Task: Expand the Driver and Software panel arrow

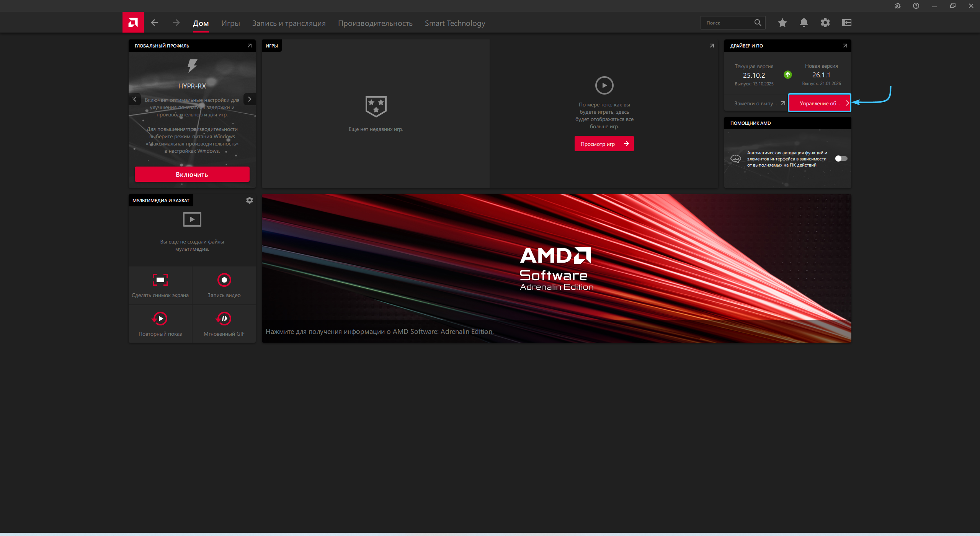Action: 845,46
